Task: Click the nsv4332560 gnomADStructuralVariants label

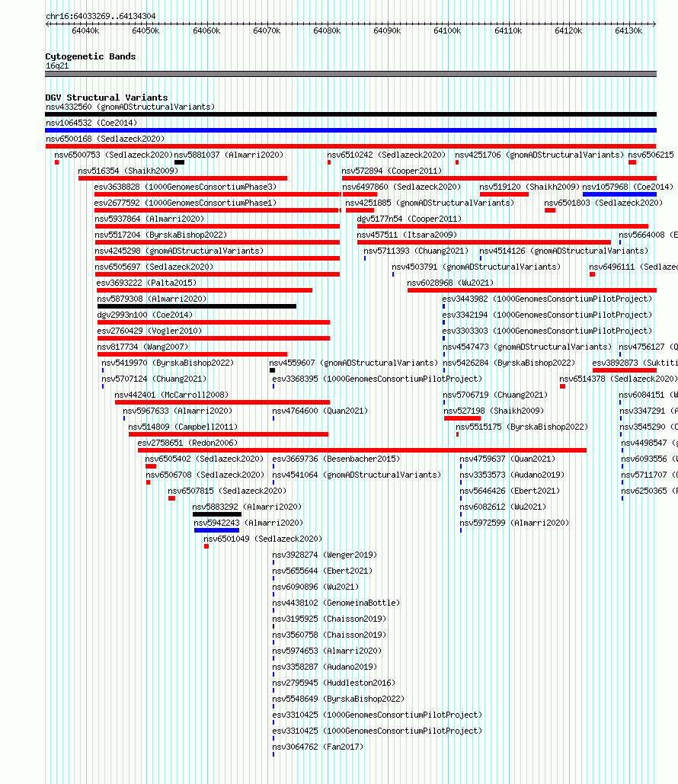Action: [130, 107]
